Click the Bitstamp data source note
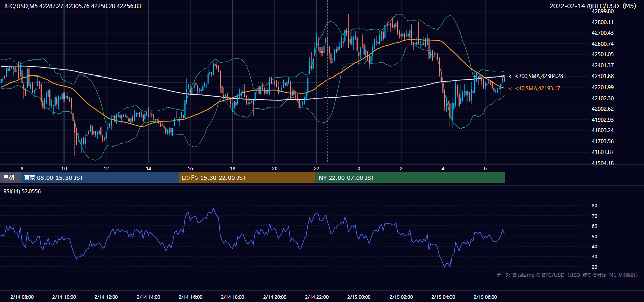644x302 pixels. (568, 275)
